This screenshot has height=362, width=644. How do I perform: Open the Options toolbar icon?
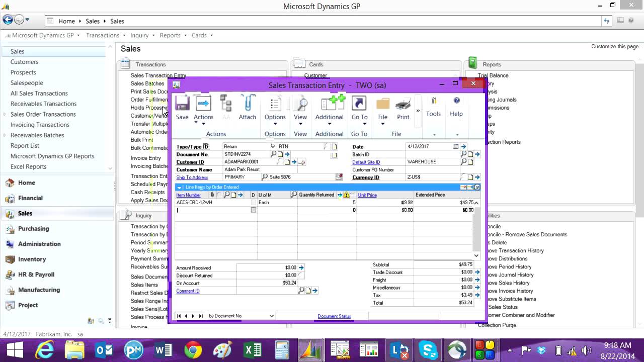pos(275,104)
